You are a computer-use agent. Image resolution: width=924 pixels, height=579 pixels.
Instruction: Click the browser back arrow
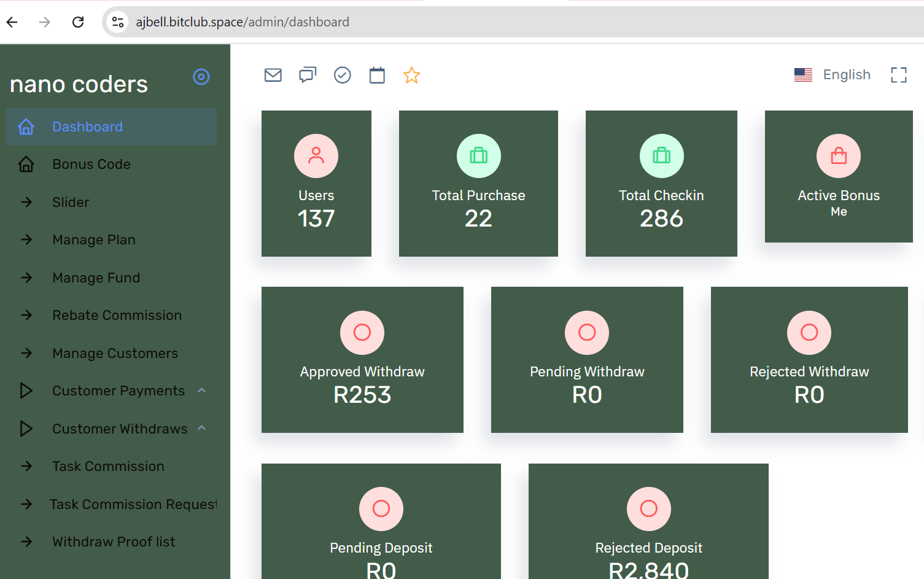tap(12, 22)
